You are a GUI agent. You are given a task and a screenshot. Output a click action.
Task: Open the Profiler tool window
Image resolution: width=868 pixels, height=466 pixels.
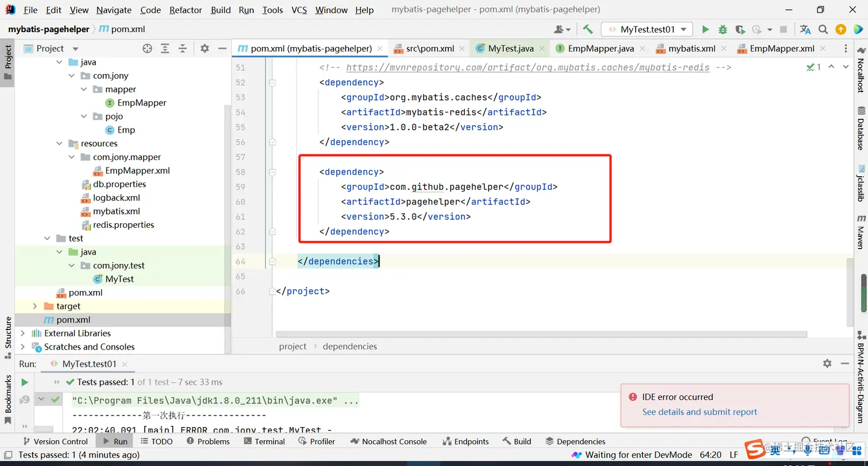317,441
